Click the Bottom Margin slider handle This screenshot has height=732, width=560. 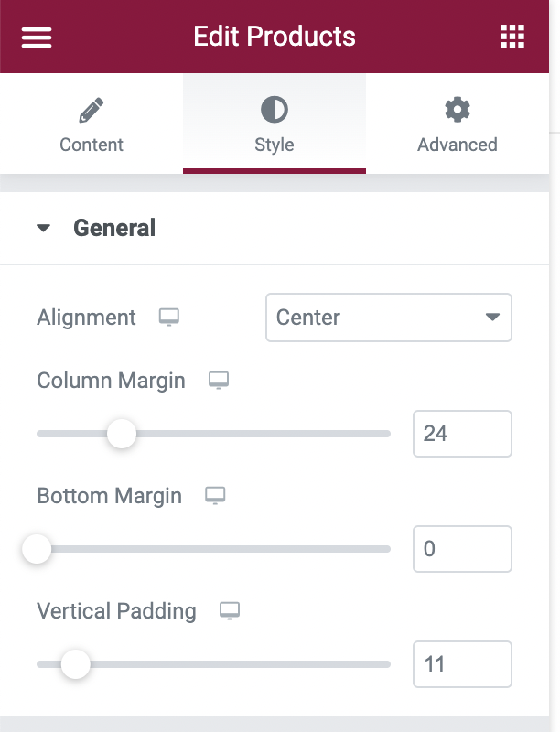[37, 549]
